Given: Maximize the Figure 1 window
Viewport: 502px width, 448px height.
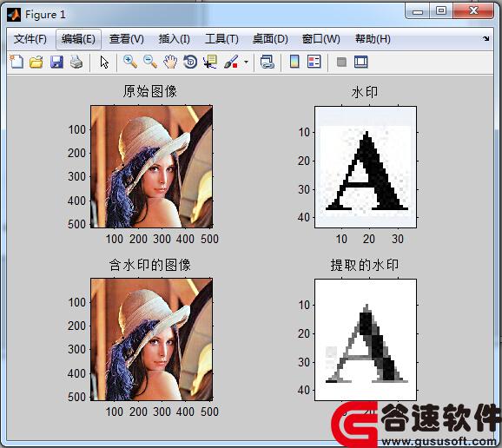Looking at the screenshot, I should (441, 11).
